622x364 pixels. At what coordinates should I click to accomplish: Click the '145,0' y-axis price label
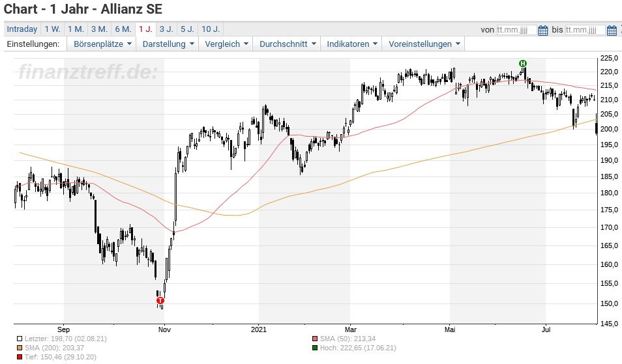610,324
